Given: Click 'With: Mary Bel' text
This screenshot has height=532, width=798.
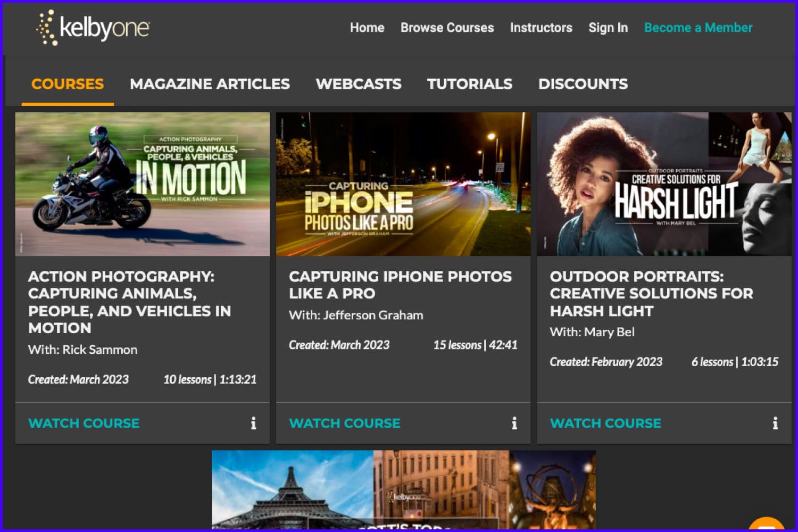Looking at the screenshot, I should (x=592, y=332).
